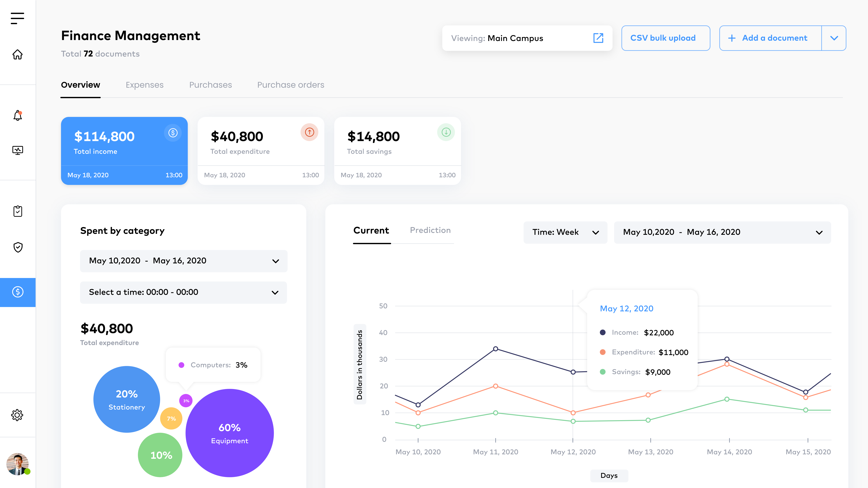Click Add a document button
Viewport: 868px width, 488px height.
pyautogui.click(x=771, y=38)
